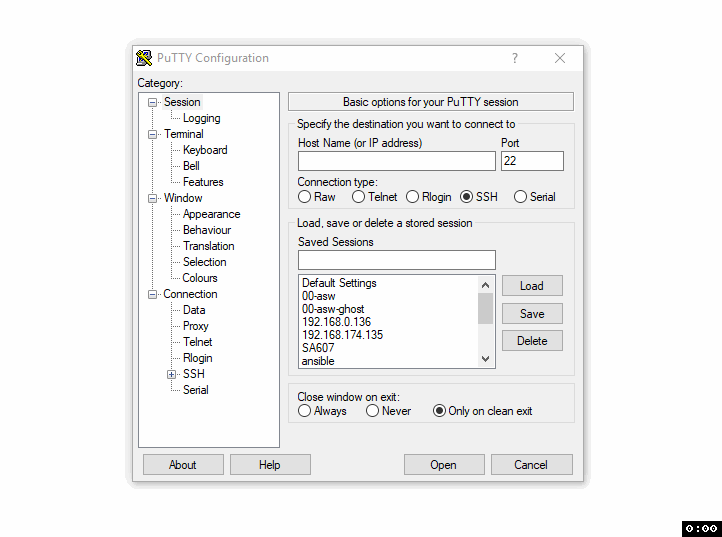Viewport: 722px width, 537px height.
Task: Open the Connection category
Action: pyautogui.click(x=190, y=294)
